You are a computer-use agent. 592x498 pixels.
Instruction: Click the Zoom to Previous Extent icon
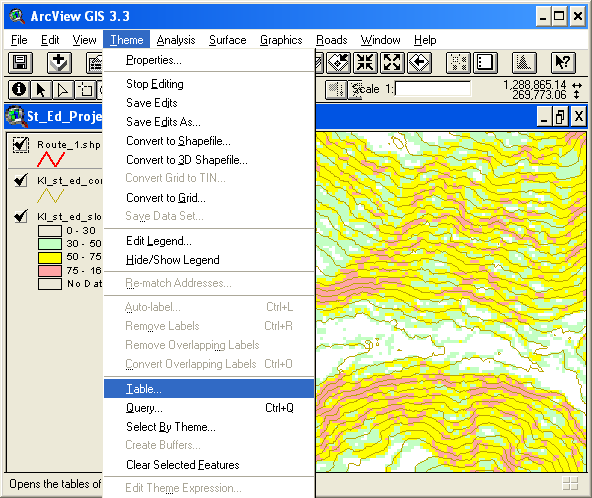(419, 63)
